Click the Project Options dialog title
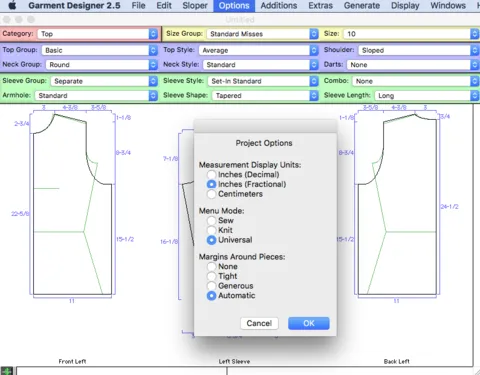Image resolution: width=480 pixels, height=375 pixels. (264, 143)
